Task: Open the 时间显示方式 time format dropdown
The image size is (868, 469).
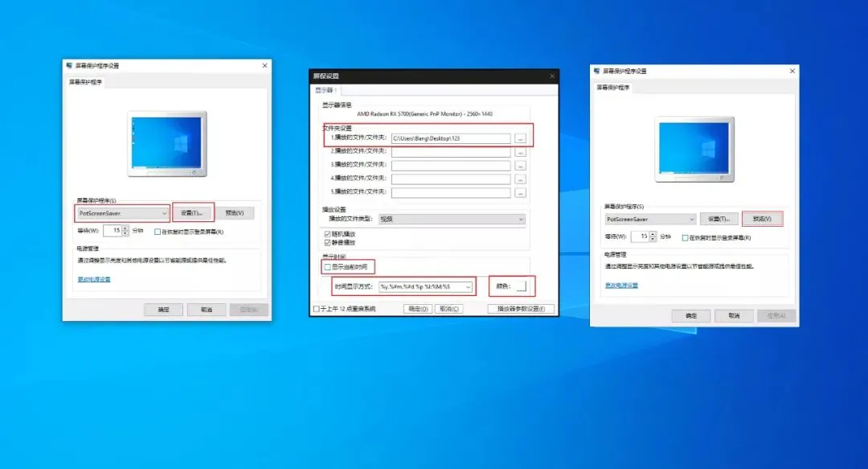Action: [469, 287]
